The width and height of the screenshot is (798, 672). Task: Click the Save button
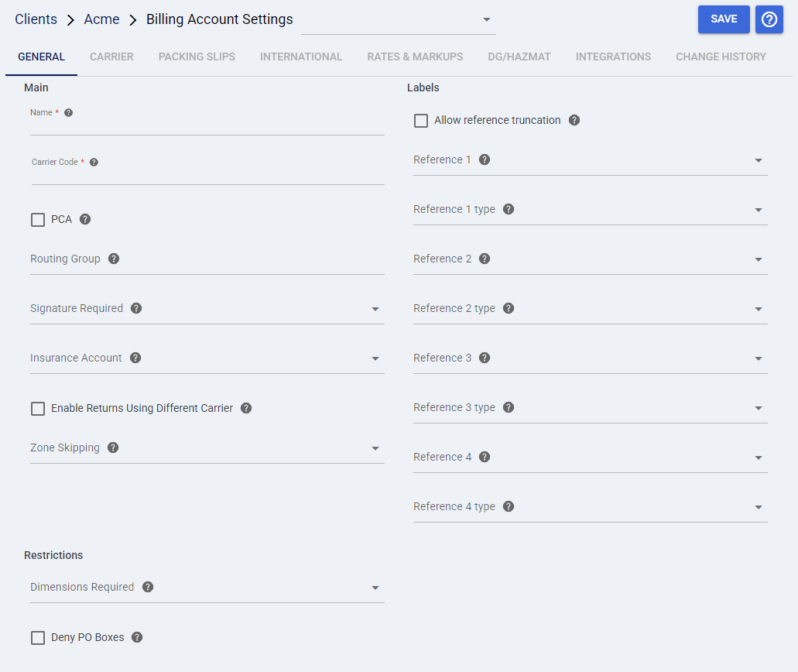724,19
